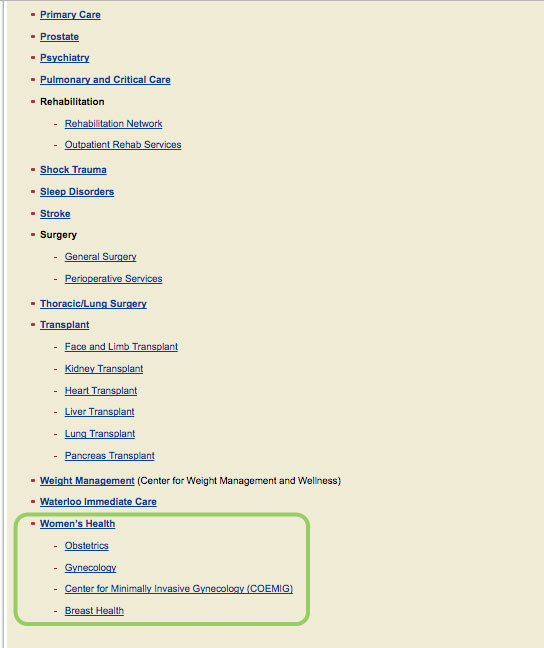Open the Primary Care link

[x=70, y=15]
